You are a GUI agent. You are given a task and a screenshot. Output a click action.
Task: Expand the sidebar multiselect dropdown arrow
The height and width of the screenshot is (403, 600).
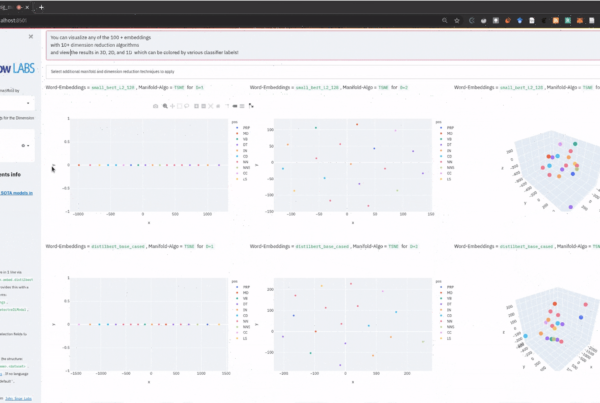pos(28,145)
